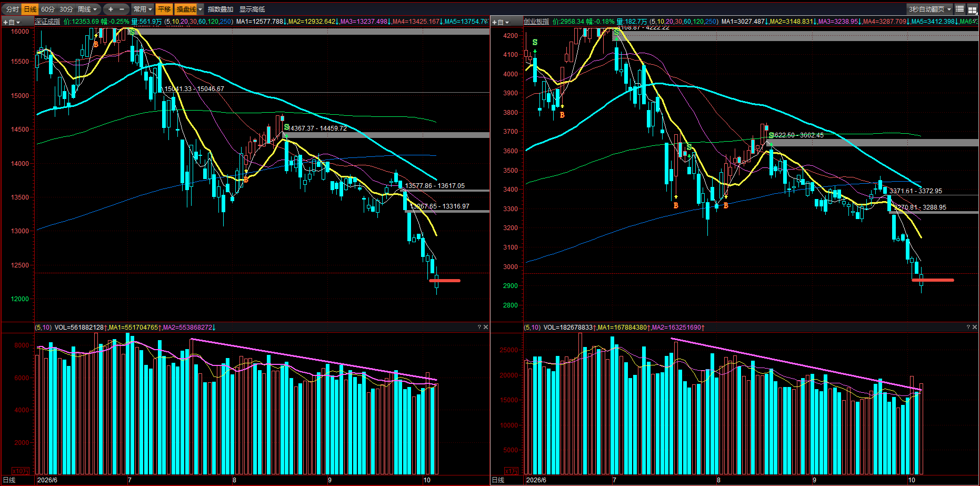Open the 3秒自动翻页 dropdown
The height and width of the screenshot is (486, 980).
[x=929, y=9]
